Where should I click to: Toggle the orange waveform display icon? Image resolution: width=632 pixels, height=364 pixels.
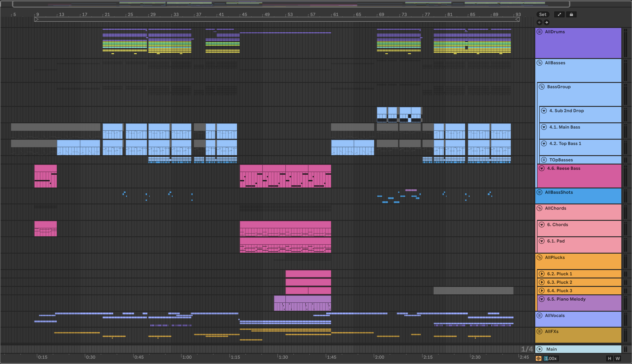pyautogui.click(x=538, y=358)
